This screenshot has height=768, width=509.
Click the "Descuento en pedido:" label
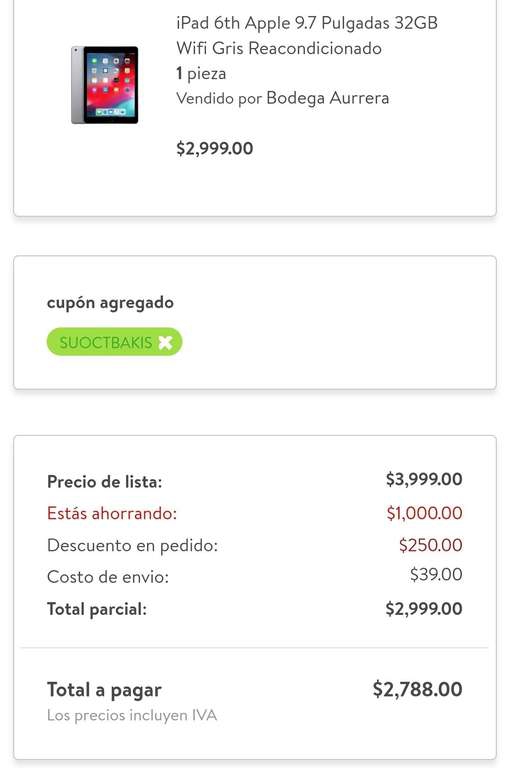(132, 545)
